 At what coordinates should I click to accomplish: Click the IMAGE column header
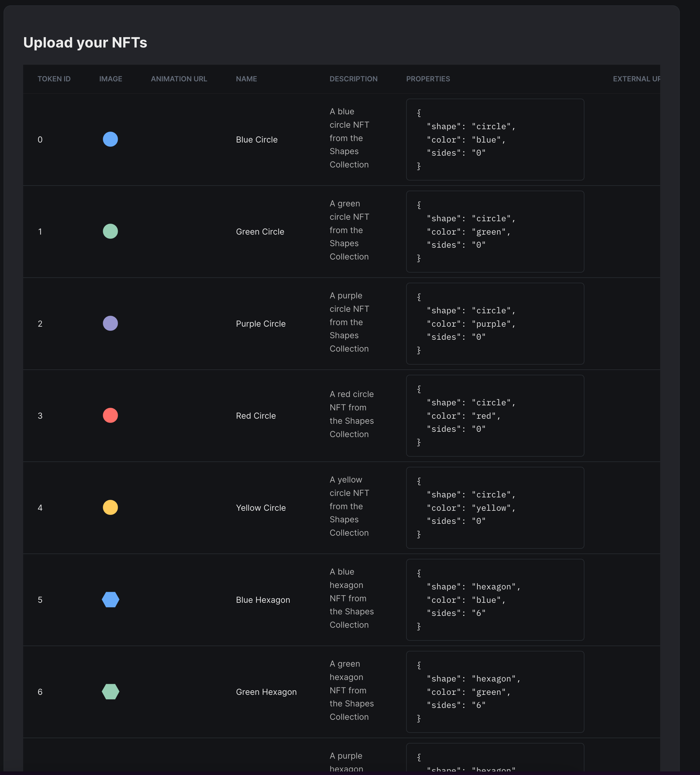coord(111,79)
